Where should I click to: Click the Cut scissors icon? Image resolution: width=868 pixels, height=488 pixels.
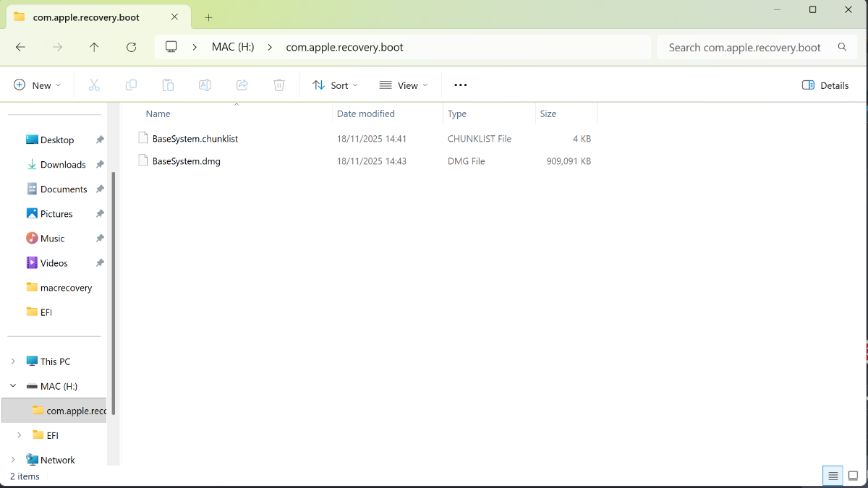[94, 85]
